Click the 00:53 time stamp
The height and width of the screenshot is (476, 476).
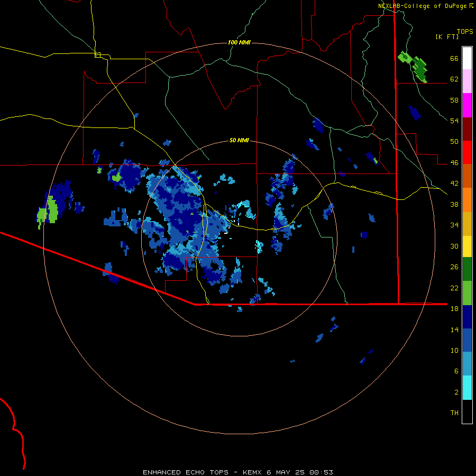click(x=321, y=472)
